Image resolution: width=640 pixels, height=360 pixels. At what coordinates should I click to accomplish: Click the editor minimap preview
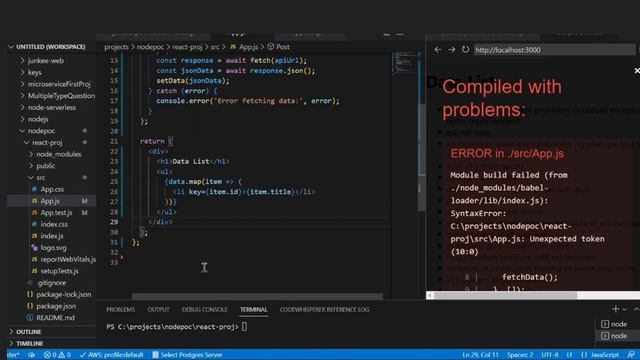(405, 63)
